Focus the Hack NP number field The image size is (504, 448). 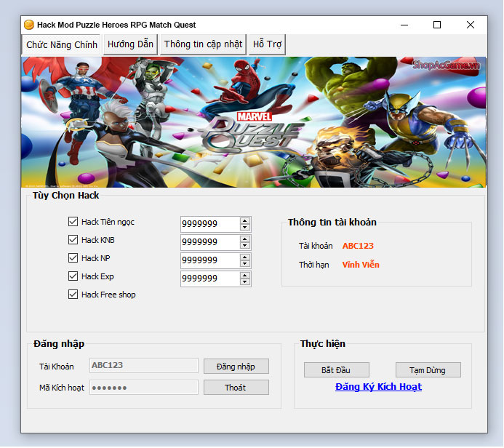[210, 260]
